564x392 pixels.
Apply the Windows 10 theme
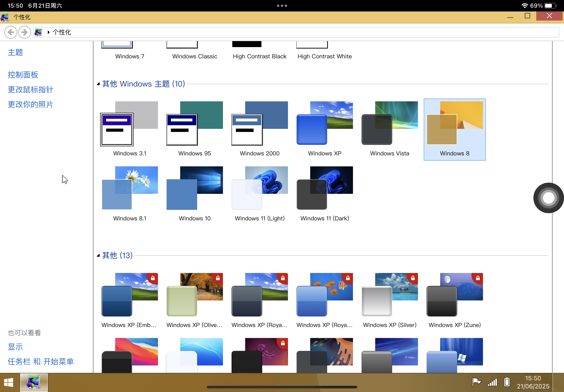click(x=195, y=194)
